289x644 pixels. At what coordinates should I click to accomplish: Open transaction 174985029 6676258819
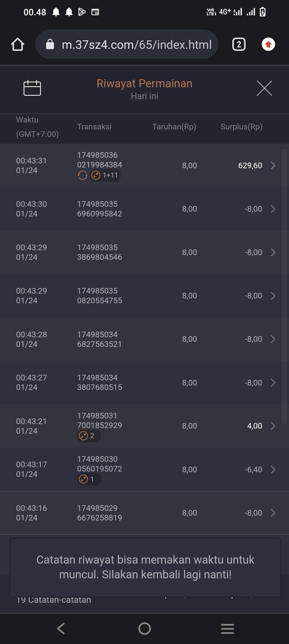coord(100,513)
